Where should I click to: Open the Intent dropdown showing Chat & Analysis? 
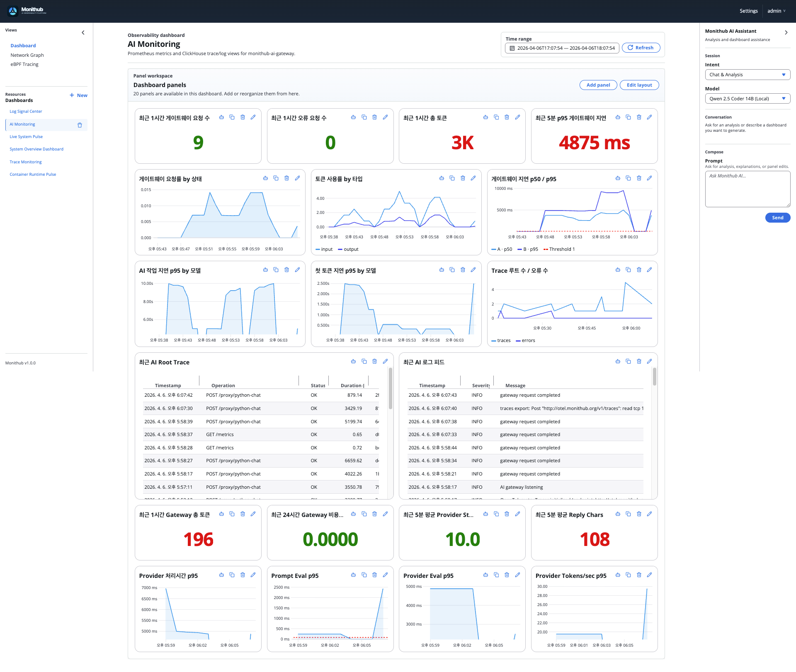coord(747,75)
